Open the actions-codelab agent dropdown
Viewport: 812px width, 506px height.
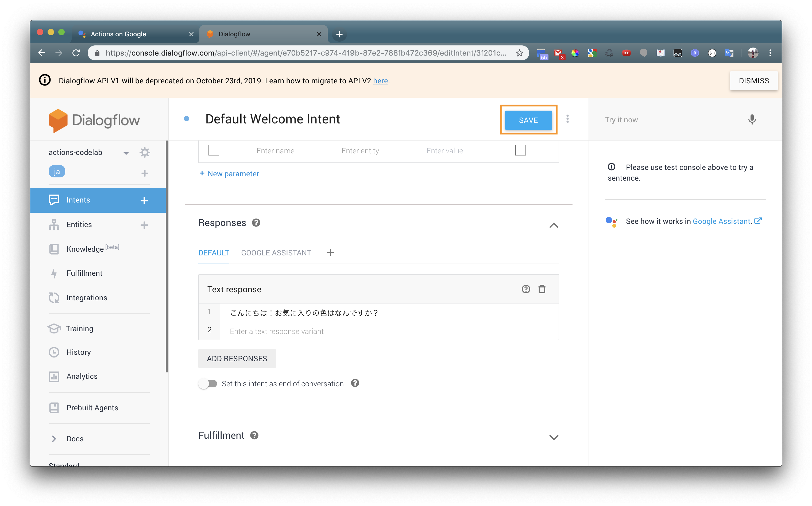pos(126,153)
